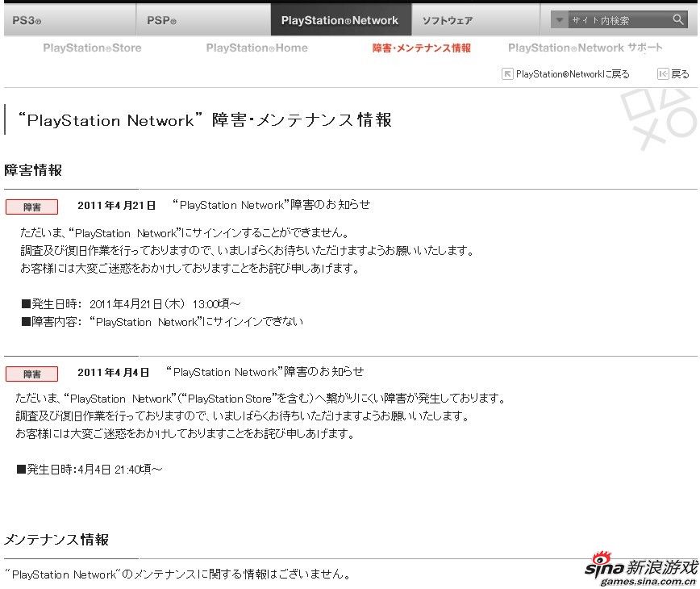Viewport: 700px width, 589px height.
Task: Click the arrow icon beside PlayStation Networkに戻る
Action: [507, 74]
